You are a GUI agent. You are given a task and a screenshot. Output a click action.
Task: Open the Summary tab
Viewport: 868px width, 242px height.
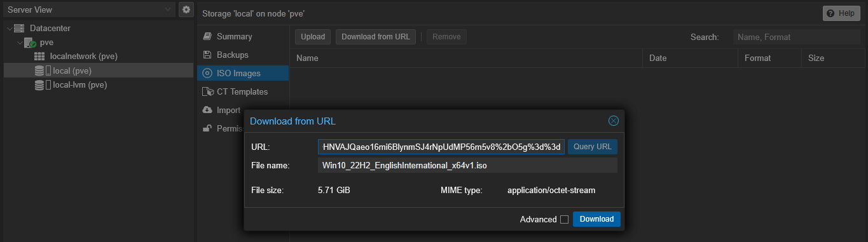pos(243,37)
